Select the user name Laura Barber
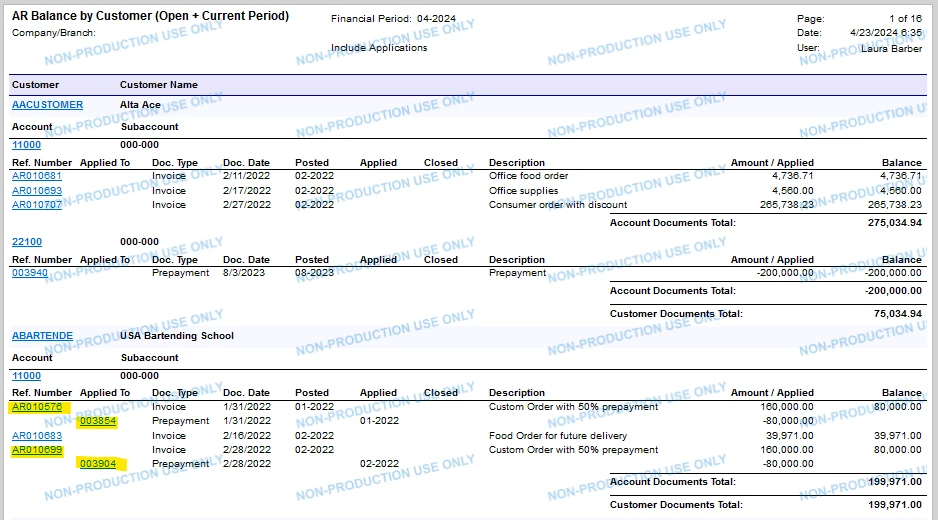The height and width of the screenshot is (520, 938). coord(891,48)
